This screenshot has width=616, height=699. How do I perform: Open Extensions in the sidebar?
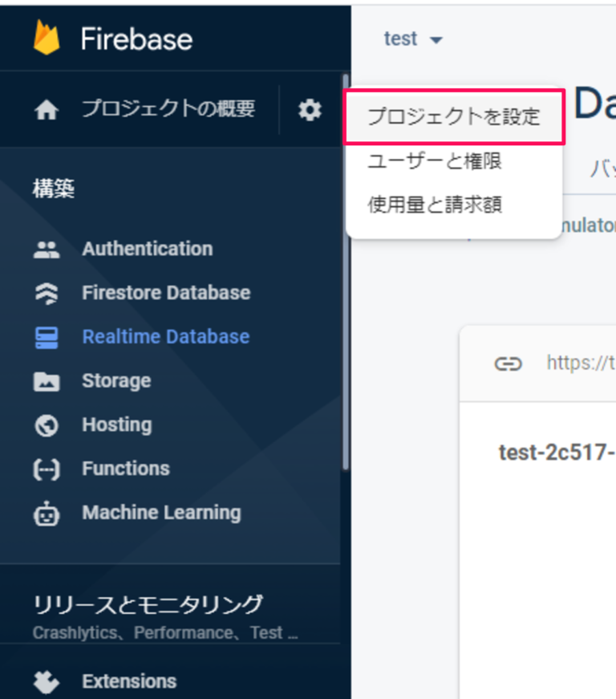[129, 681]
